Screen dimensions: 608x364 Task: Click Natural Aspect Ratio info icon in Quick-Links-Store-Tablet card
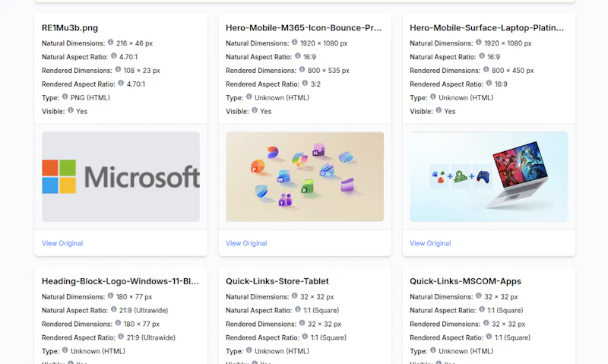[298, 309]
